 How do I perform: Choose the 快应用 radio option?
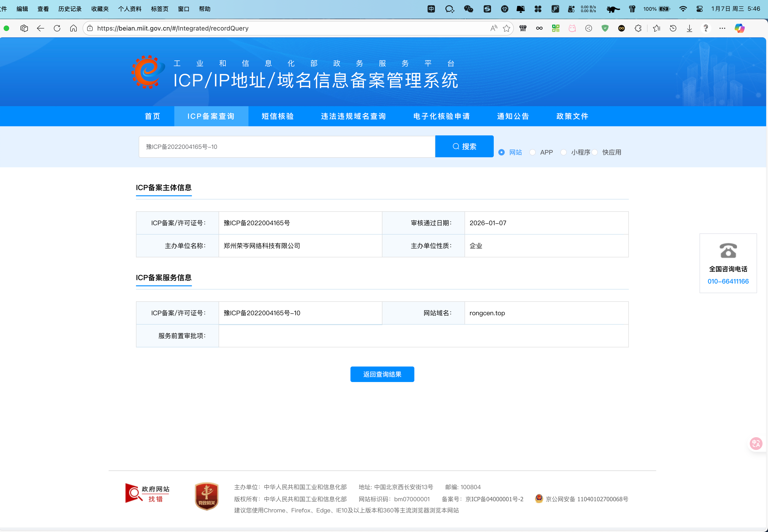click(x=595, y=152)
